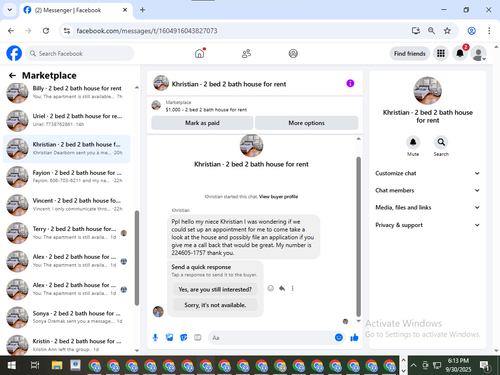Click Khristian's large profile thumbnail in right panel
The width and height of the screenshot is (500, 375).
click(x=427, y=90)
